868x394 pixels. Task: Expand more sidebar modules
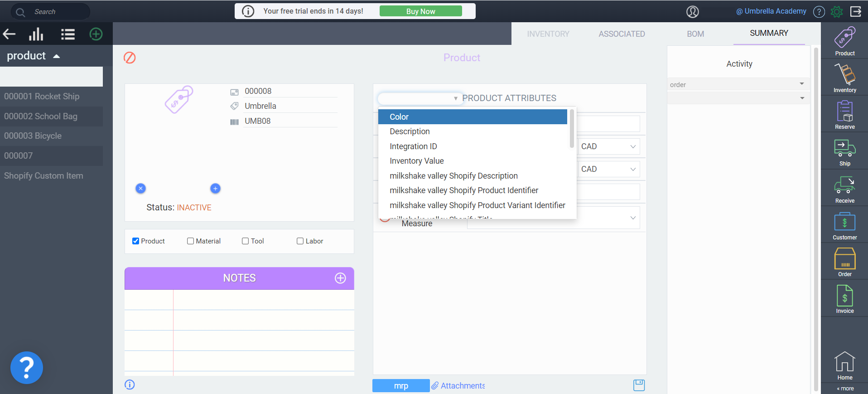(845, 389)
